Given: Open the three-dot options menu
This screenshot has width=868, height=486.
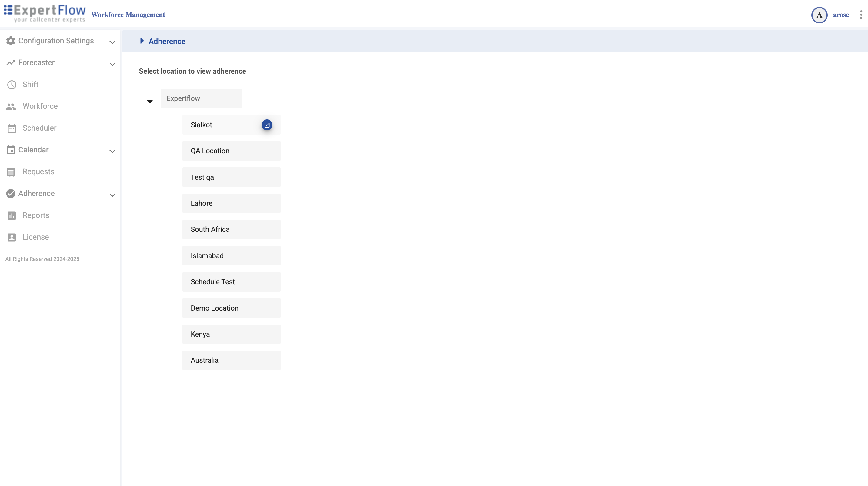Looking at the screenshot, I should (x=861, y=15).
